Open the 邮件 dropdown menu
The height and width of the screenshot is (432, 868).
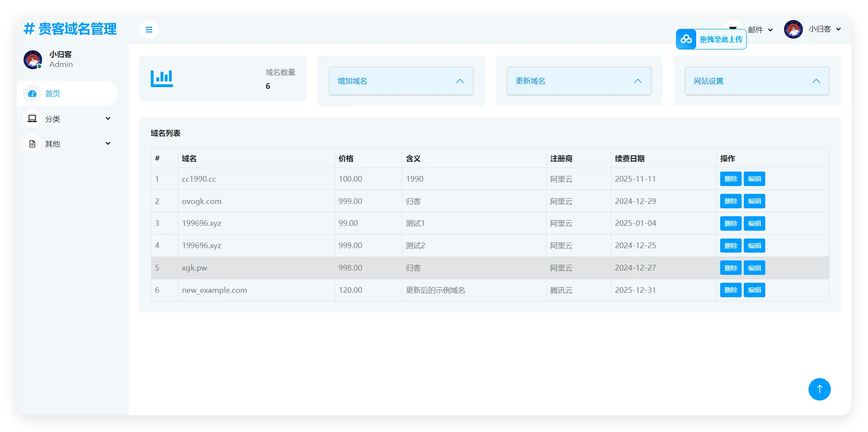(760, 30)
